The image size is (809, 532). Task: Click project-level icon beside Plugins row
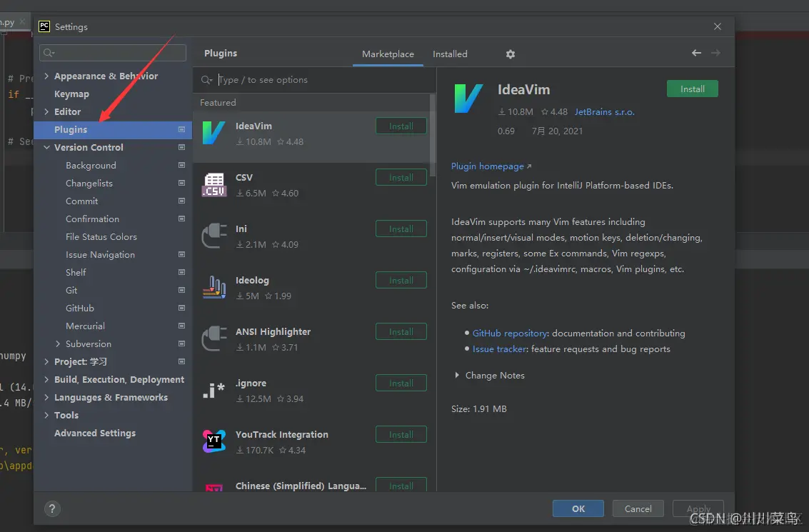[181, 129]
